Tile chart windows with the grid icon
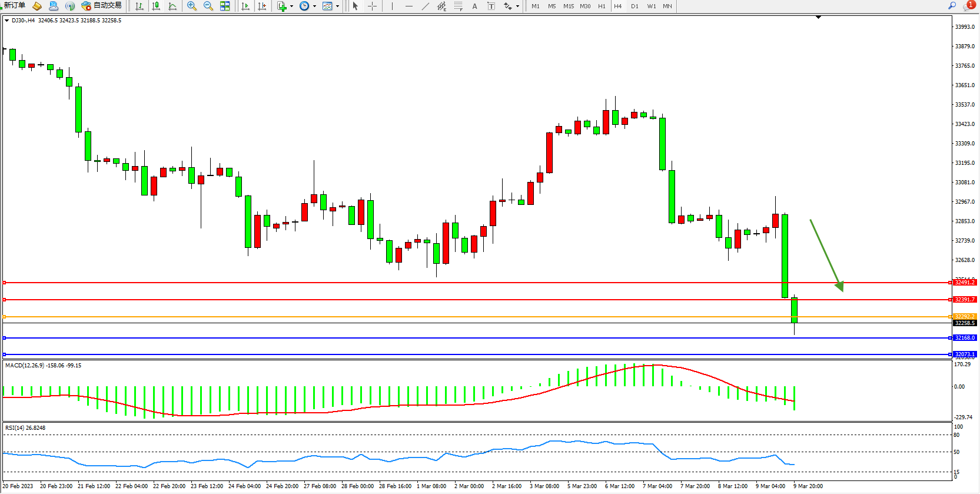 coord(225,6)
